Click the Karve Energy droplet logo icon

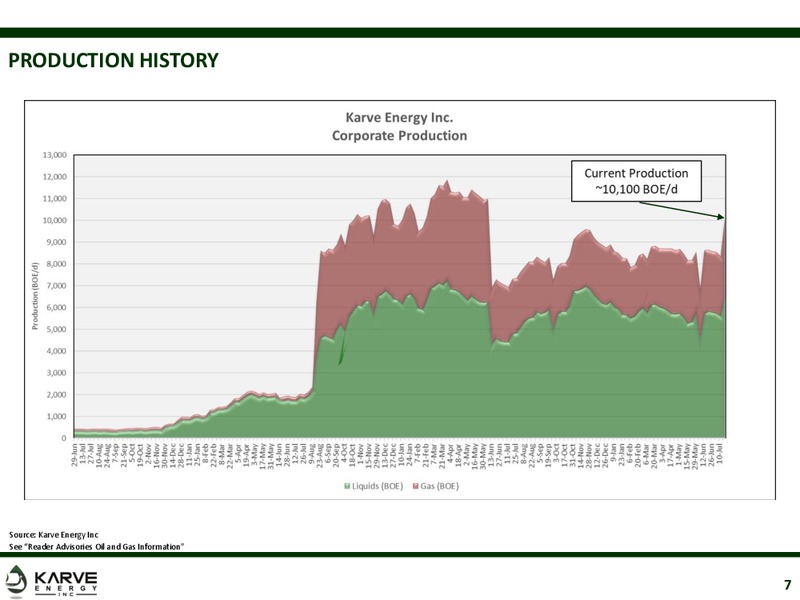15,581
